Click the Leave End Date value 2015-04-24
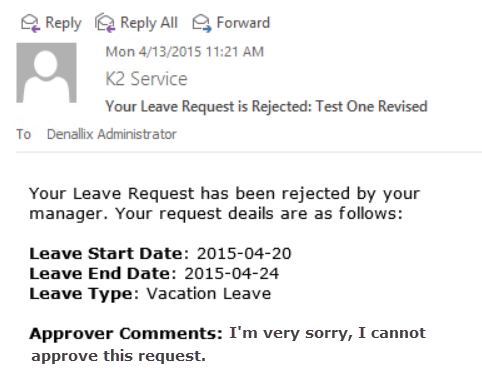Screen dimensions: 482x390 click(232, 274)
